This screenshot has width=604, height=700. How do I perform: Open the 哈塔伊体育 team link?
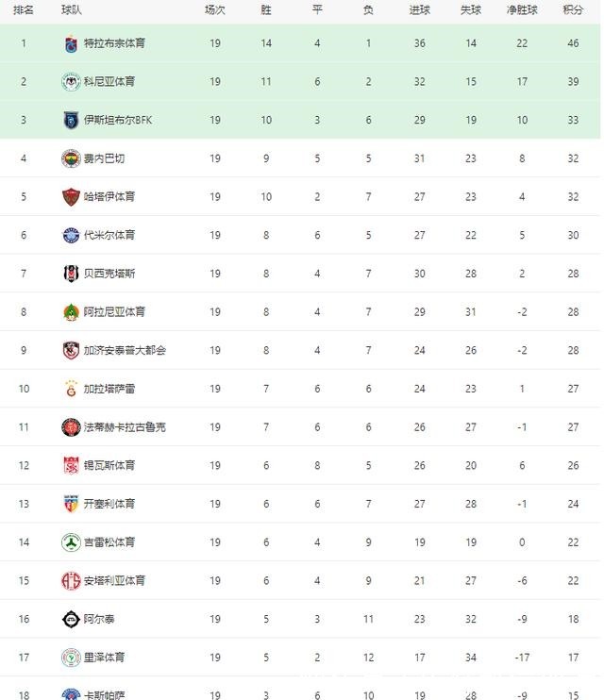click(109, 197)
